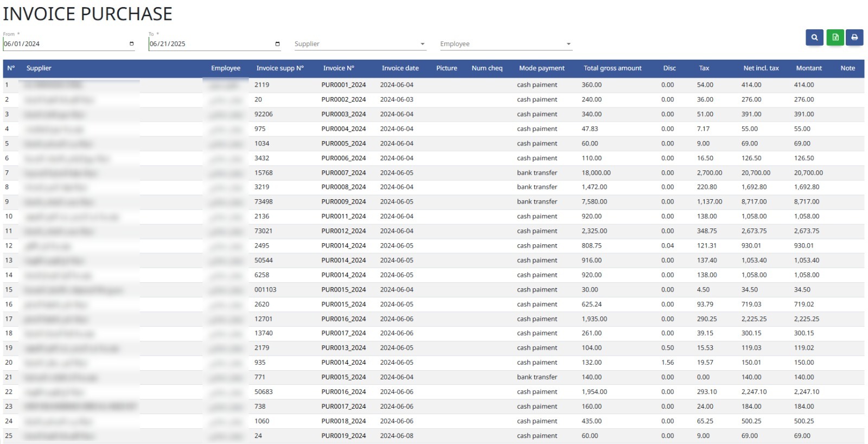Click net incl. tax value 500.25
The image size is (868, 444).
[x=751, y=421]
